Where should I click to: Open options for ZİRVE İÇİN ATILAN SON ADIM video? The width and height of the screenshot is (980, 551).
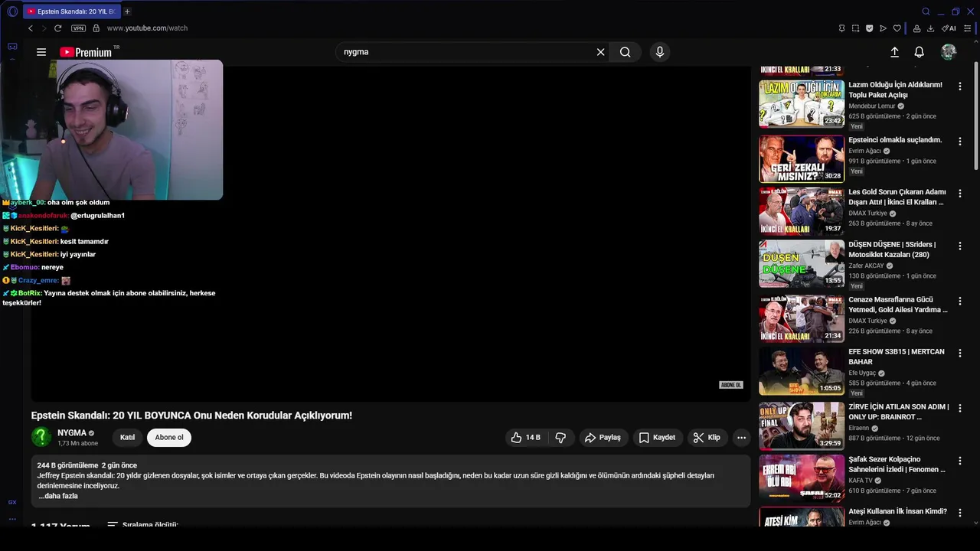[960, 409]
